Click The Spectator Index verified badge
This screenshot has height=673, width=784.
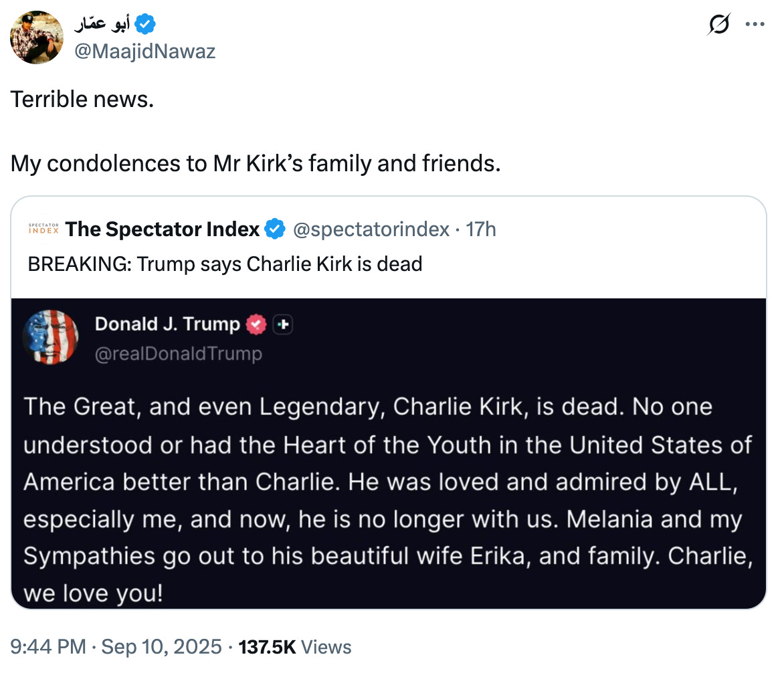275,229
